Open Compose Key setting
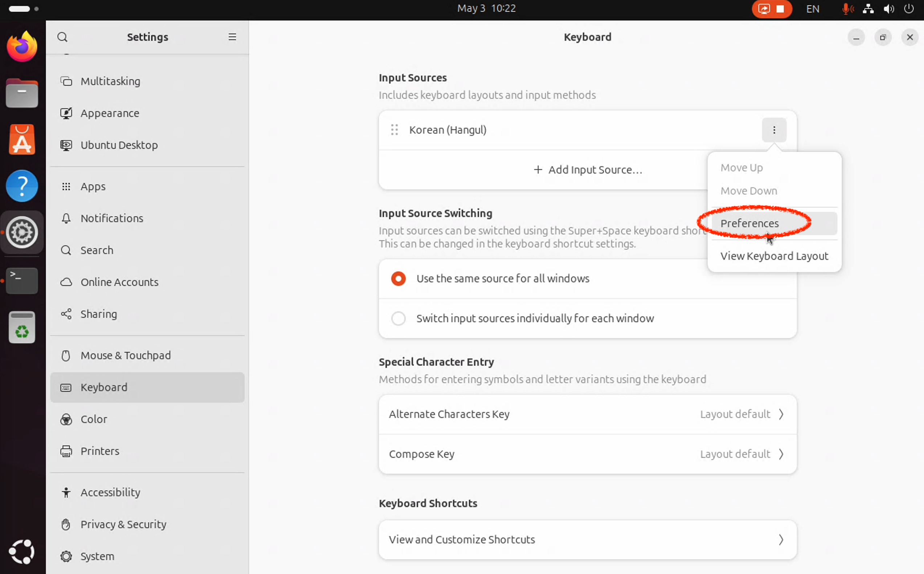Screen dimensions: 924x574 tap(587, 454)
